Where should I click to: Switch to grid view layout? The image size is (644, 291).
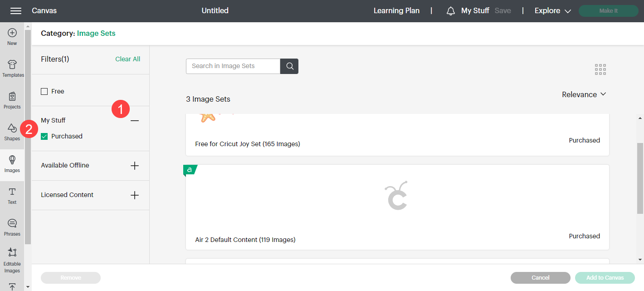(x=600, y=69)
